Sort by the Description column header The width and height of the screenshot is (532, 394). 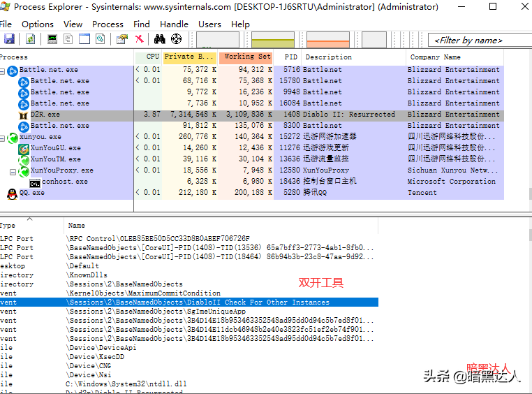pos(353,57)
